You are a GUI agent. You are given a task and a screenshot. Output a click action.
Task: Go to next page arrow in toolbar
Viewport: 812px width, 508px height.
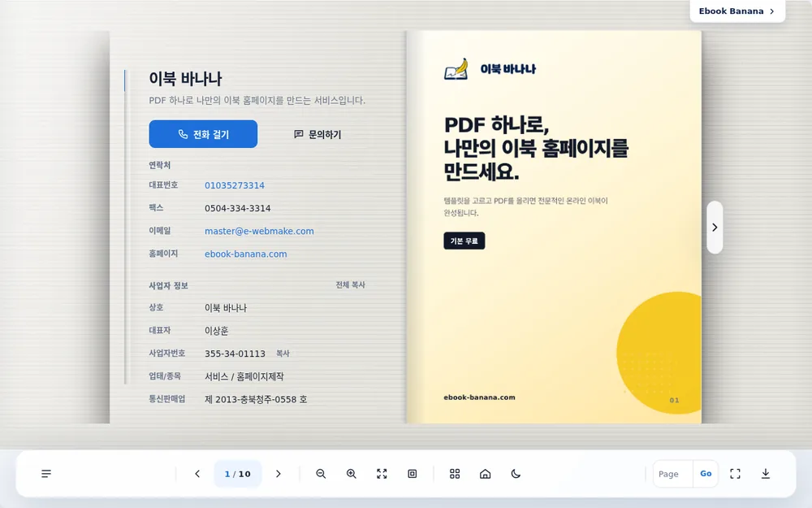278,474
